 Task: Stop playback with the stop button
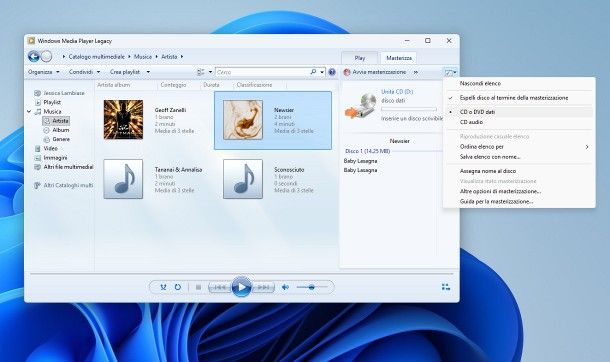click(198, 287)
